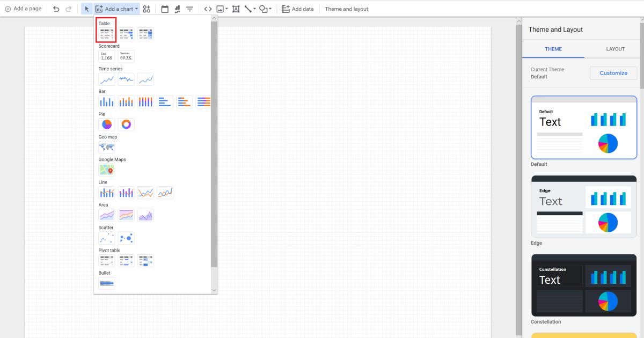
Task: Add a Geo map chart
Action: tap(106, 146)
